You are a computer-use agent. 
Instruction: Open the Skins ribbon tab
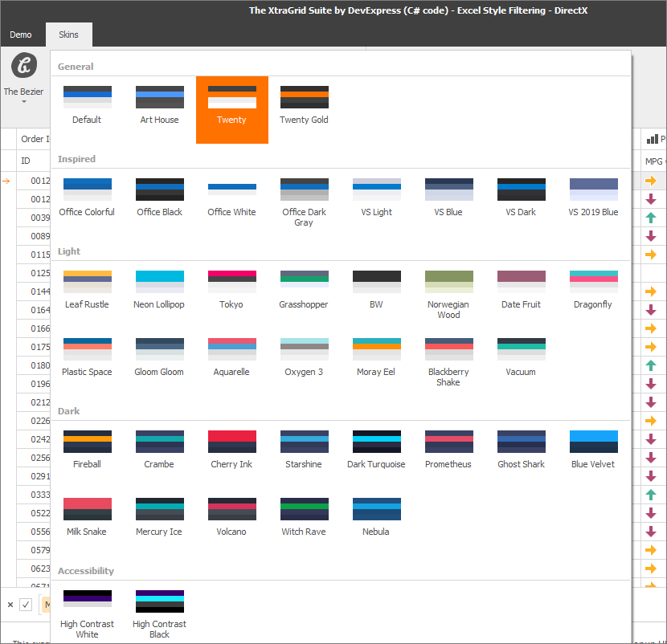68,35
